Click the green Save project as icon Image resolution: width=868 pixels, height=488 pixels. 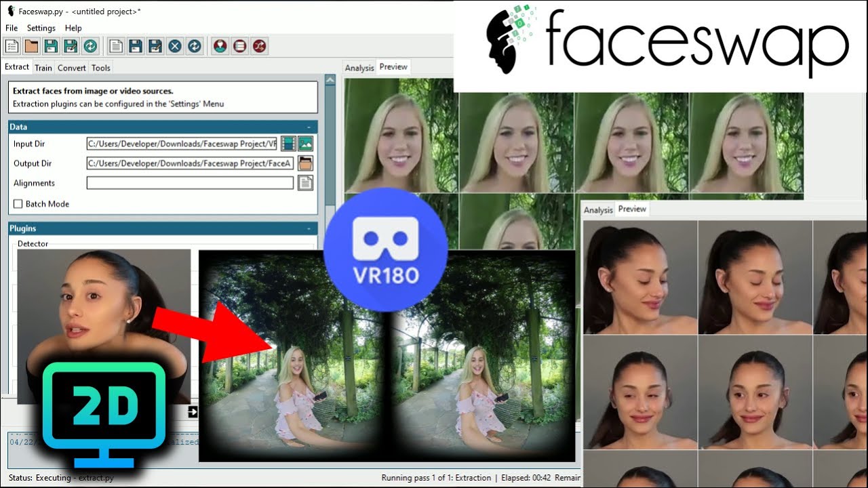[71, 46]
